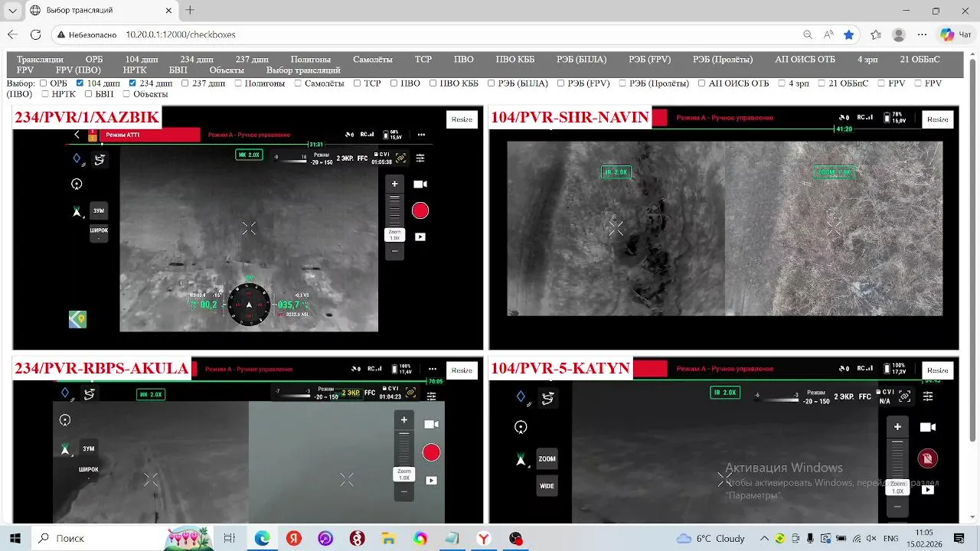Open camera settings sliders icon in XAZBIK feed
The height and width of the screenshot is (551, 980).
pos(420,158)
